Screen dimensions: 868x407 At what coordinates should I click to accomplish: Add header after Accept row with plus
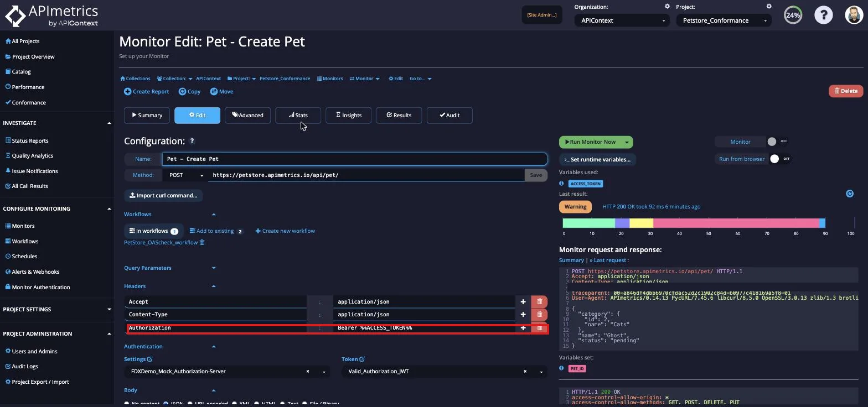point(523,301)
